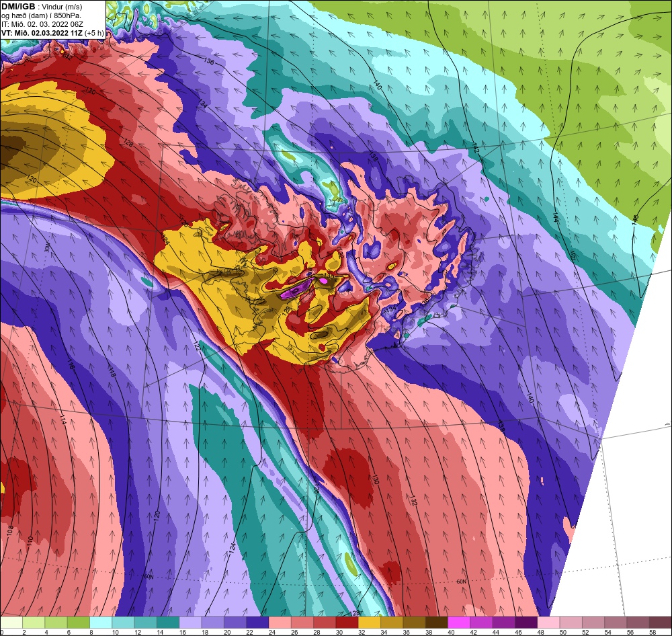
Task: Click the light cyan 8–10 m/s legend swatch
Action: [x=101, y=623]
